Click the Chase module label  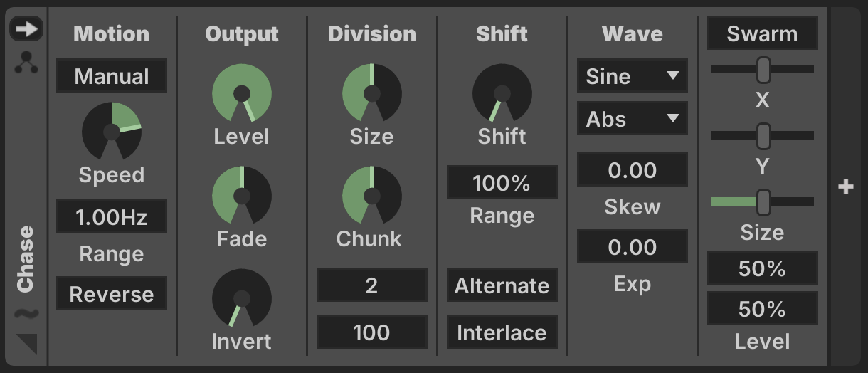tap(26, 259)
